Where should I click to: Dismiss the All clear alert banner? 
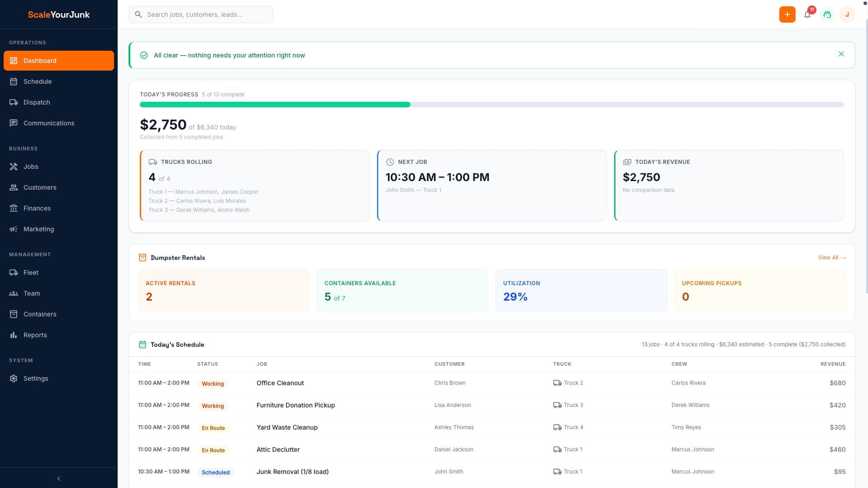(841, 54)
